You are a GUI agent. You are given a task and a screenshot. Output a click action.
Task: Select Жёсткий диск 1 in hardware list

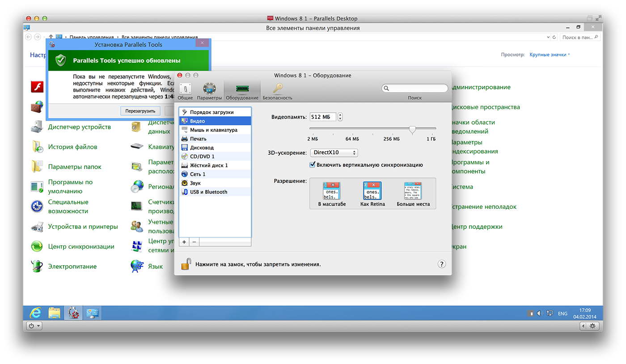(x=209, y=165)
